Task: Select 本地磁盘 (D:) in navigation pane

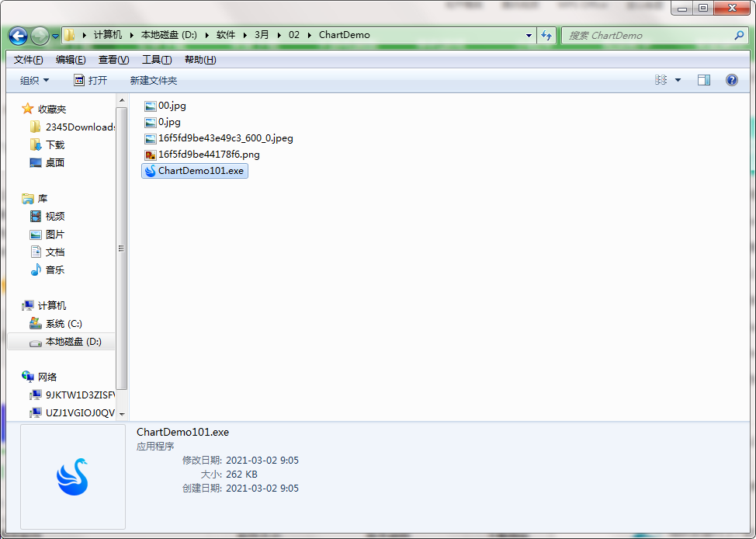Action: click(x=72, y=342)
